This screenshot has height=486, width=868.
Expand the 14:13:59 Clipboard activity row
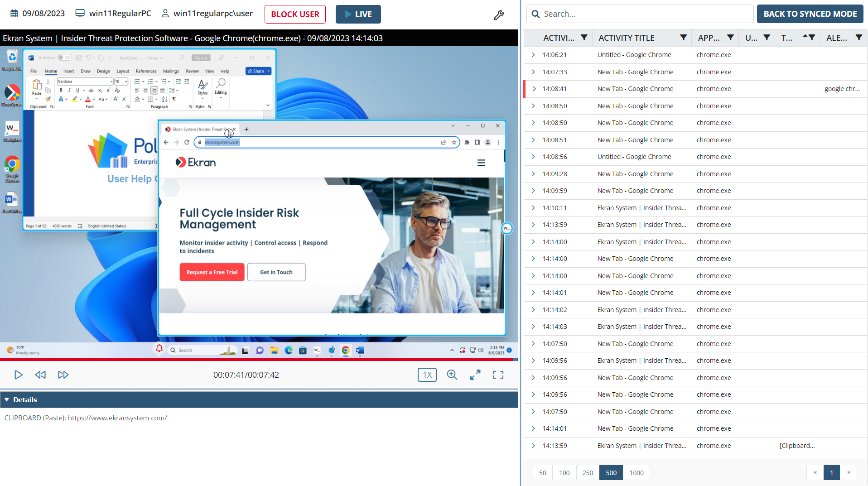(x=533, y=446)
